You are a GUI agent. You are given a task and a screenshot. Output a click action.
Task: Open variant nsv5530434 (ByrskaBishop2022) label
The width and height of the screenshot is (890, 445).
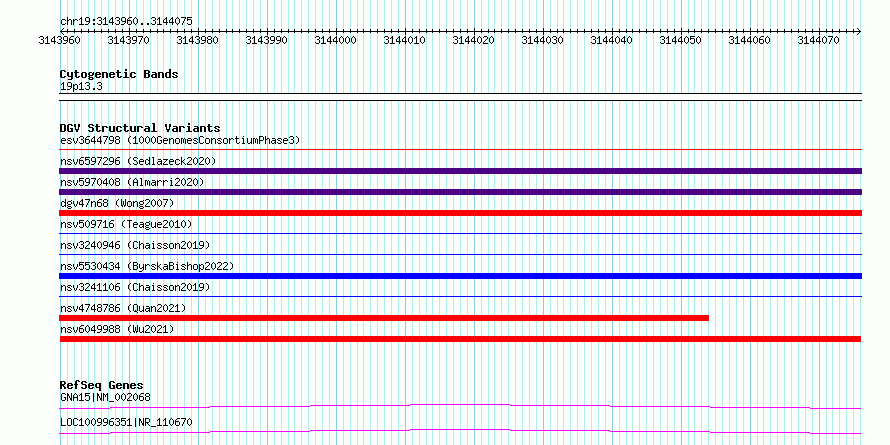click(x=147, y=266)
